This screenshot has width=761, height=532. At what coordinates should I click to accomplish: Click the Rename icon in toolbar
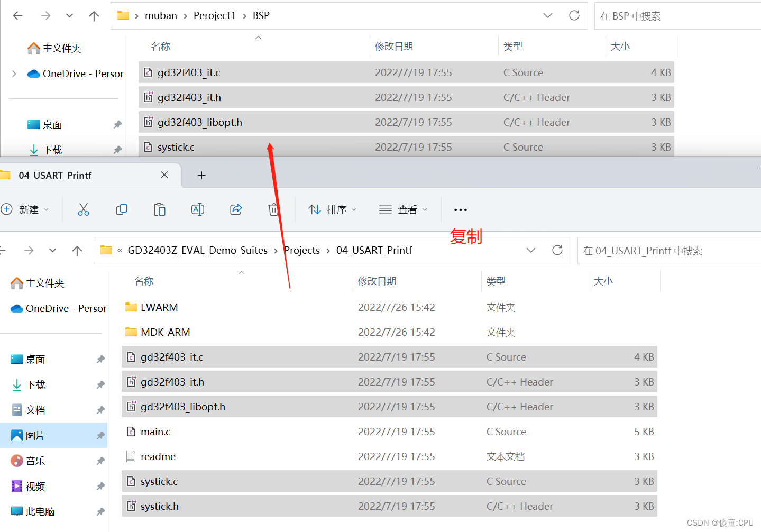[x=198, y=209]
